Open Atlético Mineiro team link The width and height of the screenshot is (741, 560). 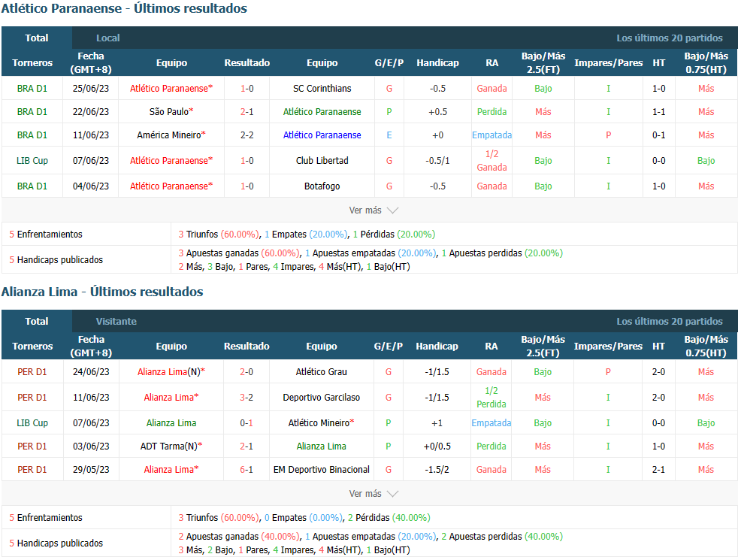pyautogui.click(x=322, y=423)
